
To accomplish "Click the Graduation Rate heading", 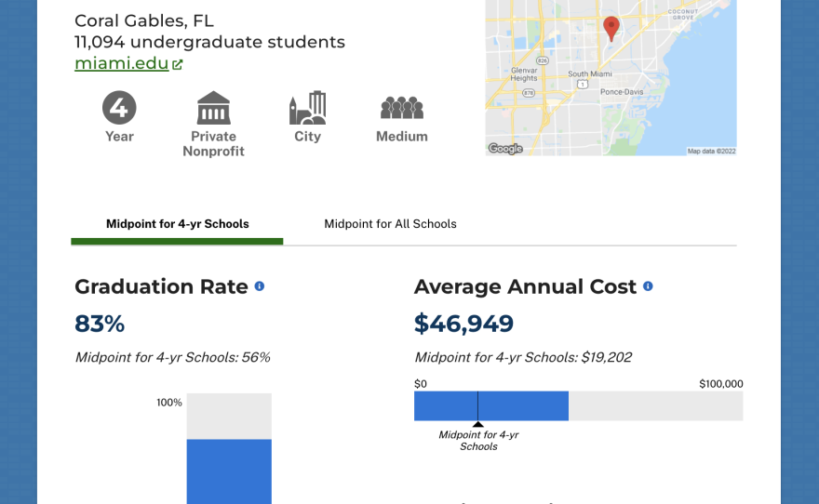I will pyautogui.click(x=161, y=286).
